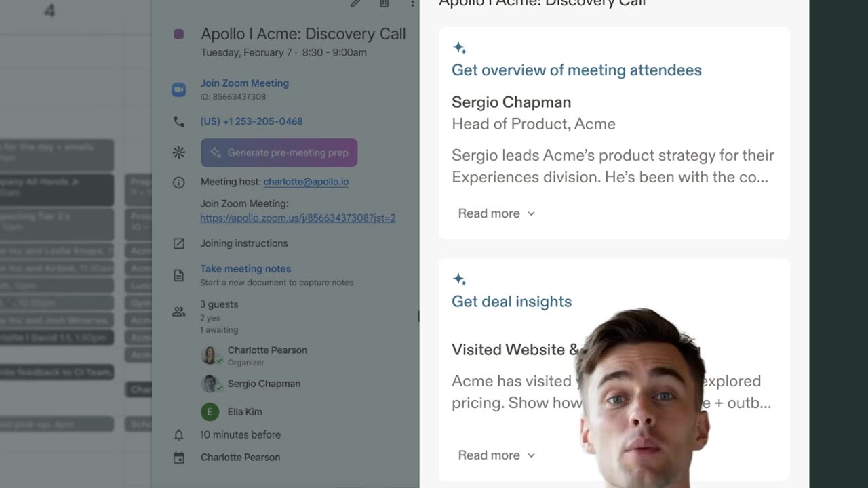Click the edit event pencil icon
The image size is (868, 488).
coord(355,3)
